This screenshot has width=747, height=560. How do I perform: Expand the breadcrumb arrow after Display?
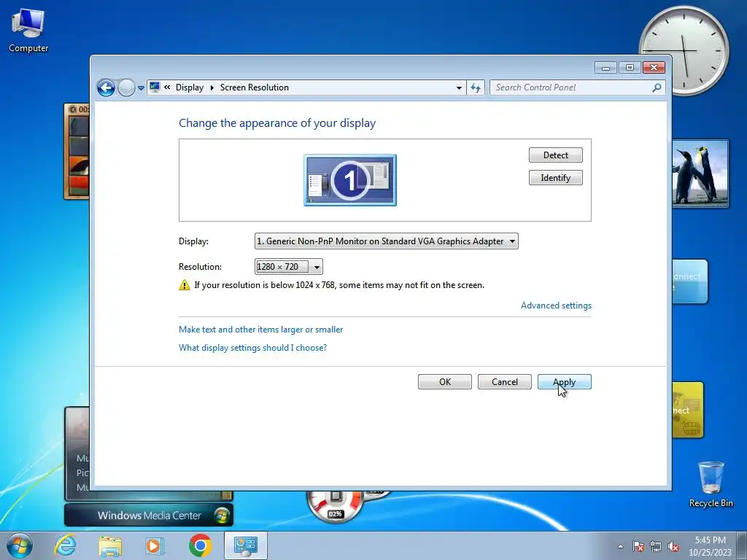[212, 87]
